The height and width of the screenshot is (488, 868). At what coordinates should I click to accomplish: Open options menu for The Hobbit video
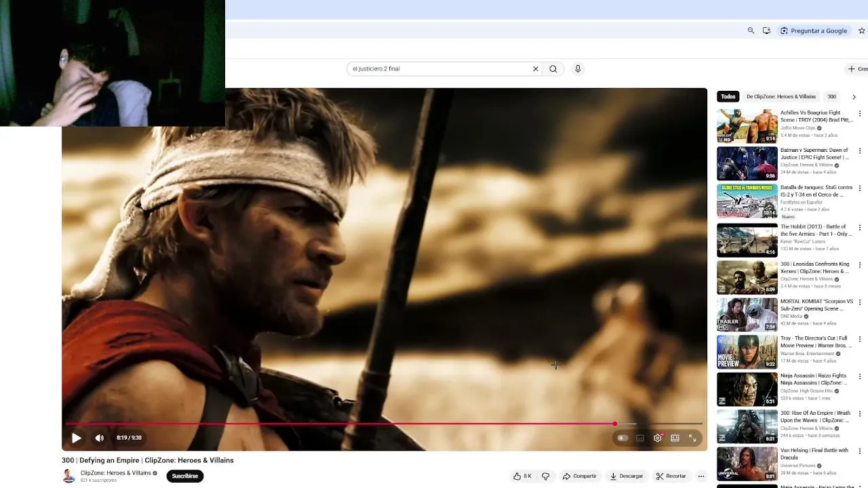click(860, 228)
